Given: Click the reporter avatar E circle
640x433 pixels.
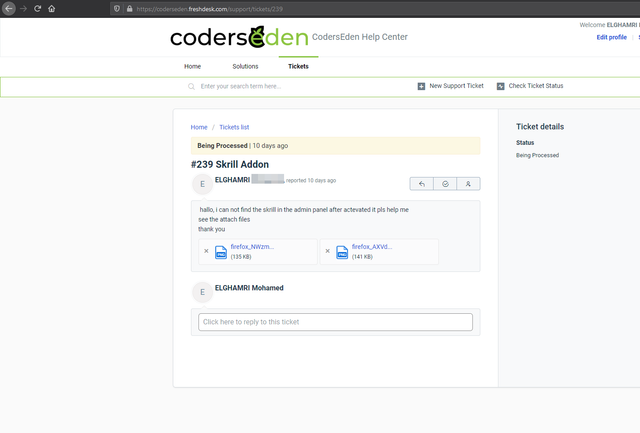Looking at the screenshot, I should (202, 184).
